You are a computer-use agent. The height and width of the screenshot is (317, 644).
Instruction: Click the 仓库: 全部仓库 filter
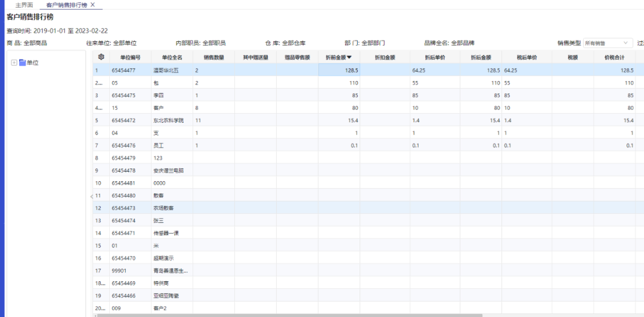(x=285, y=43)
